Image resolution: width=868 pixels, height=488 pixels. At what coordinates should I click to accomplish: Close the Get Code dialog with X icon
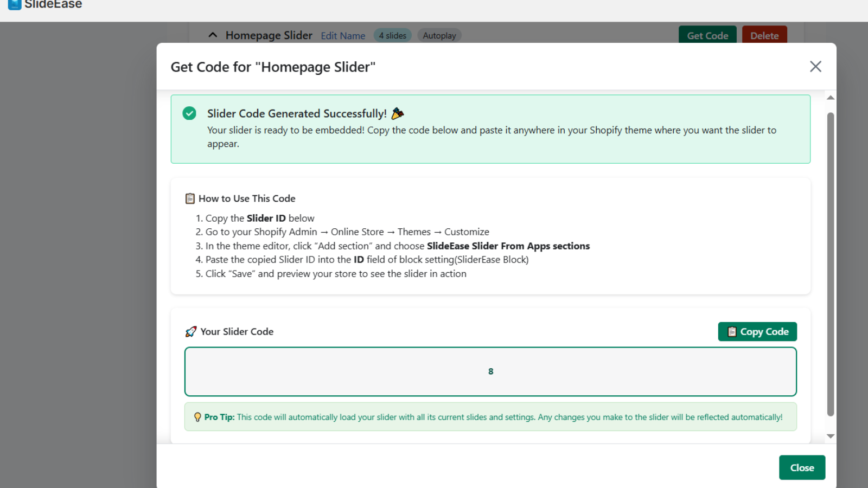pyautogui.click(x=815, y=67)
